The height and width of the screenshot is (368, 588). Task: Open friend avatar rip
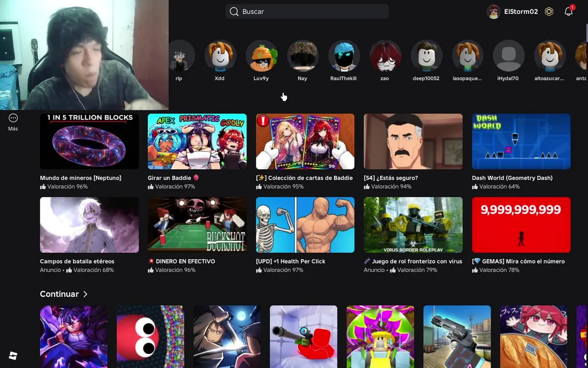click(182, 56)
